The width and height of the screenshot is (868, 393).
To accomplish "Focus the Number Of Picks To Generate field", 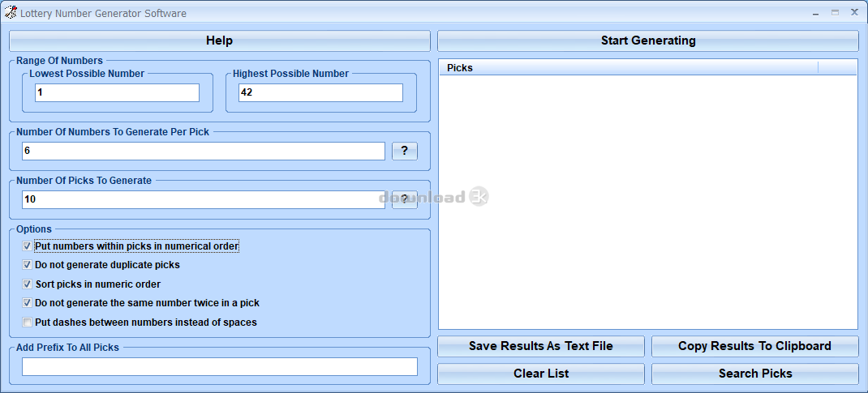I will (203, 199).
